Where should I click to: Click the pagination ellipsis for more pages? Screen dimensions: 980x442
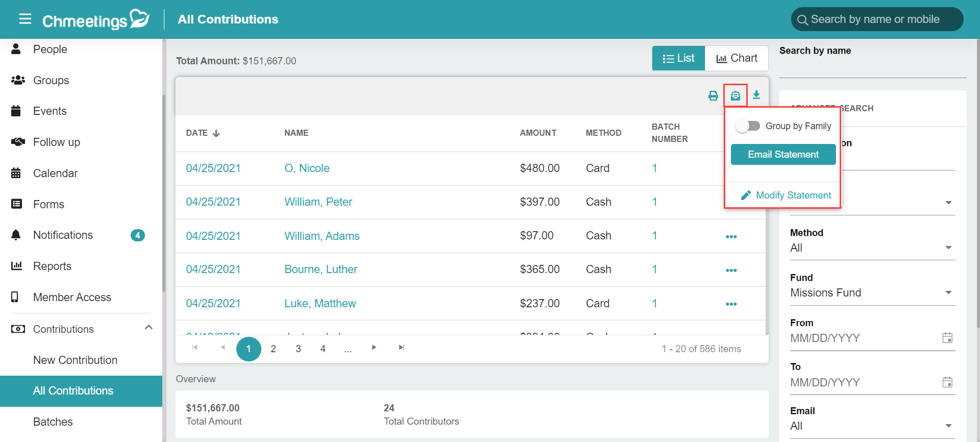click(348, 349)
